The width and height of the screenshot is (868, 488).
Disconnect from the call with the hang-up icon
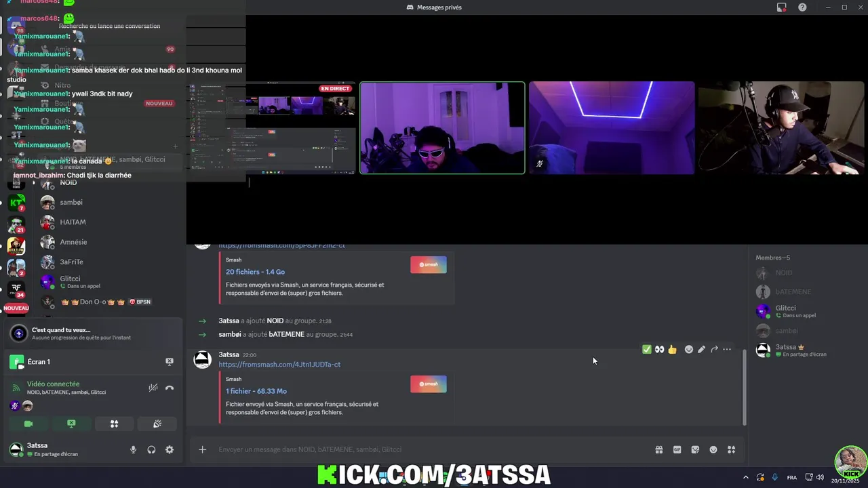point(170,388)
